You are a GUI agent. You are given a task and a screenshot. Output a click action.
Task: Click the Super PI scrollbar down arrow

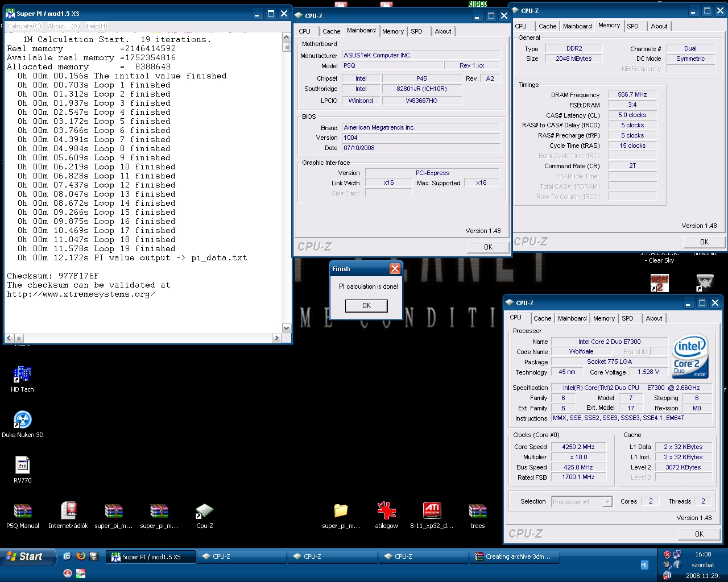click(287, 329)
